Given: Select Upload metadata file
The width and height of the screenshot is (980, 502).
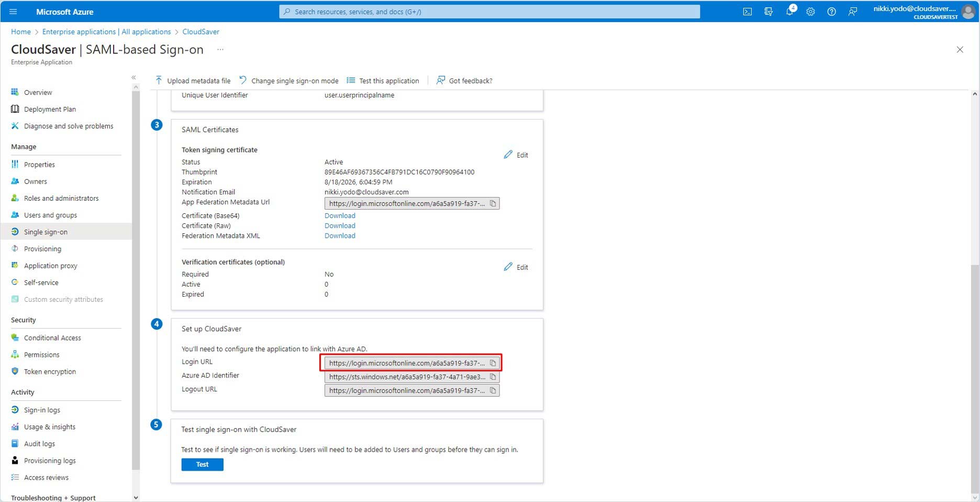Looking at the screenshot, I should 193,81.
